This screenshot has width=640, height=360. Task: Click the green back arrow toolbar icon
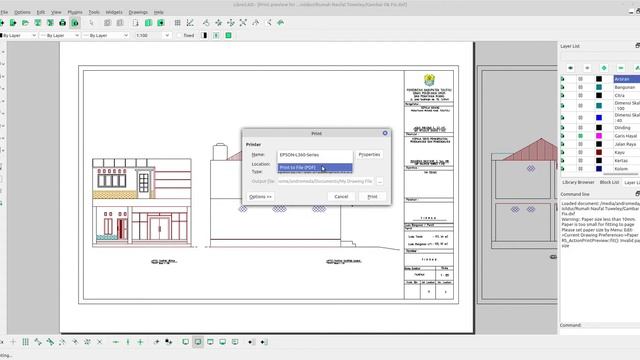point(281,23)
